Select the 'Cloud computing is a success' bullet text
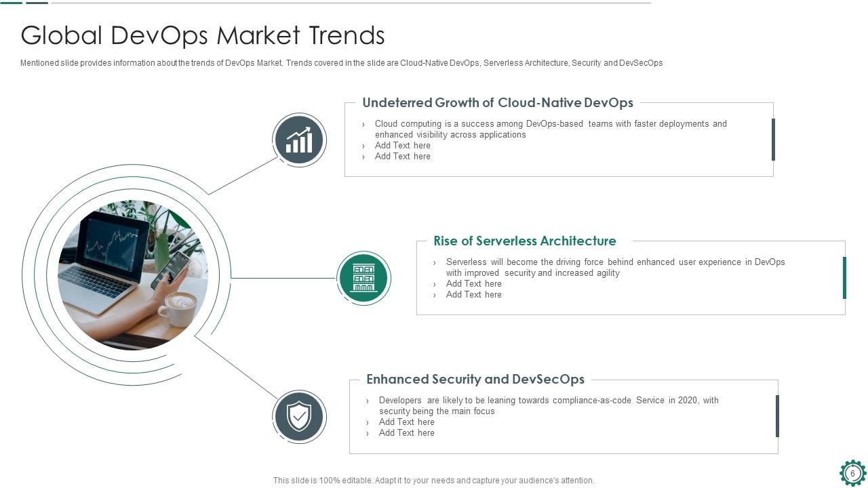The height and width of the screenshot is (488, 868). click(x=550, y=129)
